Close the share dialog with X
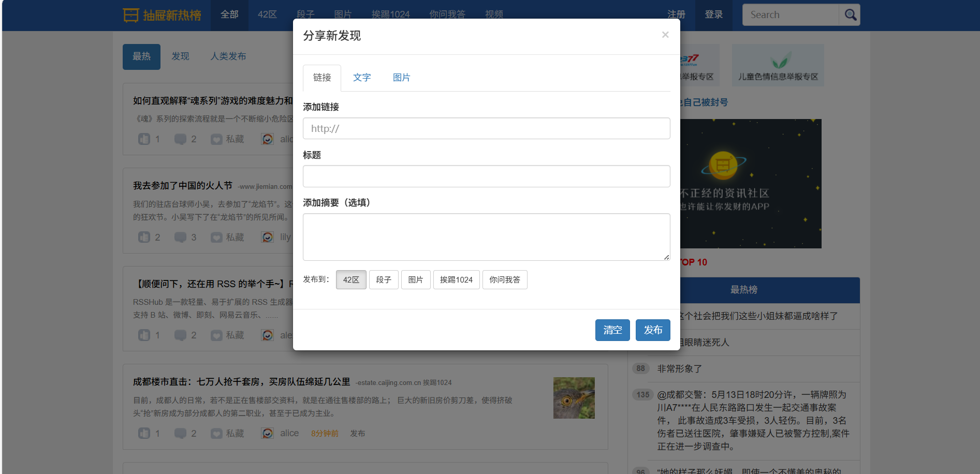 tap(665, 35)
